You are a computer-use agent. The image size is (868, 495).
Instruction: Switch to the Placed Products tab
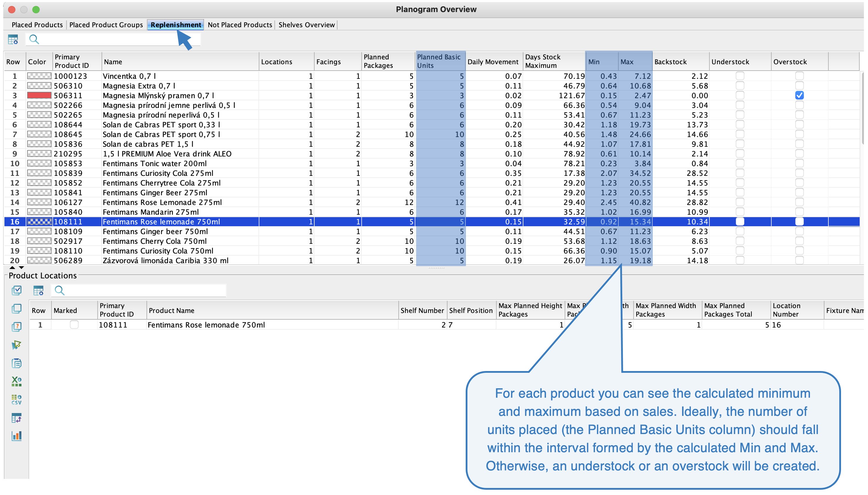tap(37, 25)
